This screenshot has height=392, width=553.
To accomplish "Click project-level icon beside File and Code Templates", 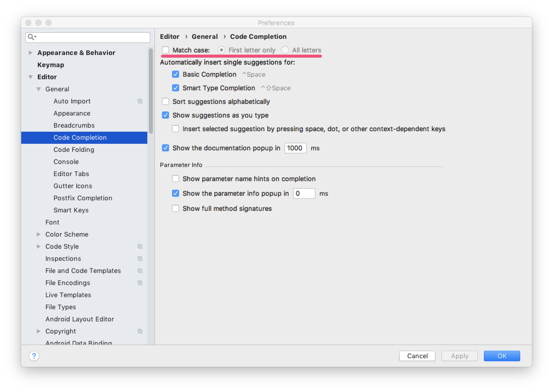I will click(x=140, y=271).
